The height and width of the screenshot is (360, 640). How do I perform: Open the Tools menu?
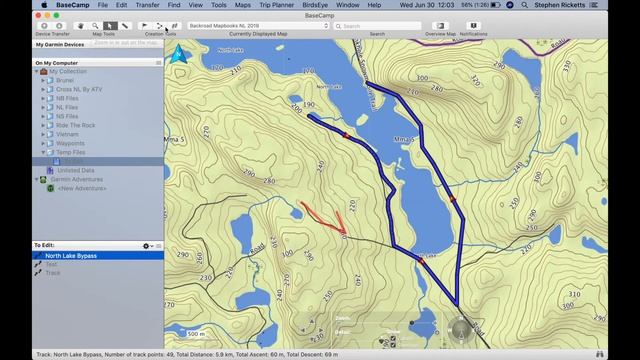[218, 5]
